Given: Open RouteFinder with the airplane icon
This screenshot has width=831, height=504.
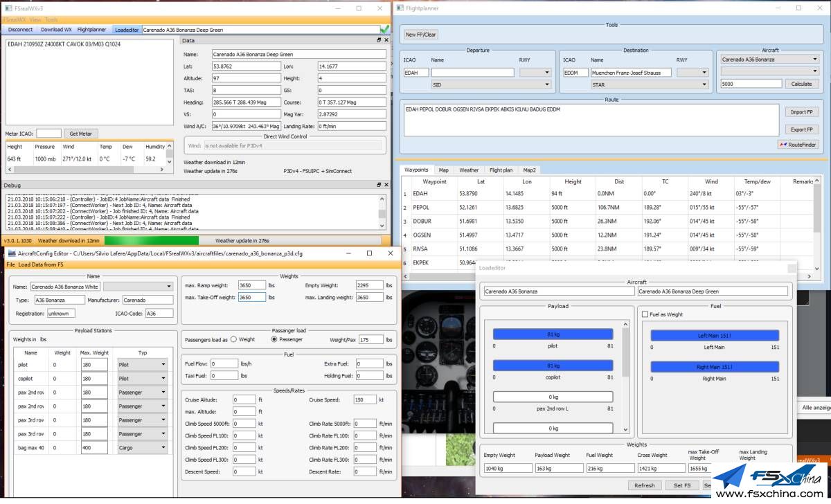Looking at the screenshot, I should [x=798, y=145].
